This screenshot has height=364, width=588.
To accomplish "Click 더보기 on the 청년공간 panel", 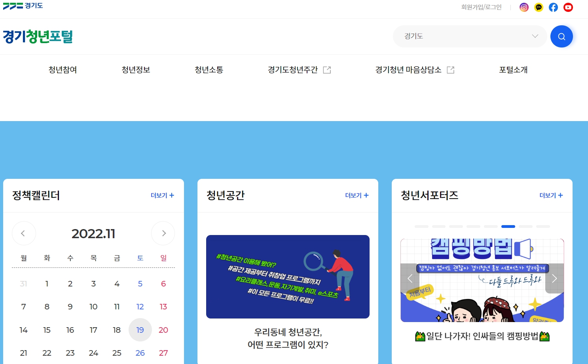I will point(356,195).
